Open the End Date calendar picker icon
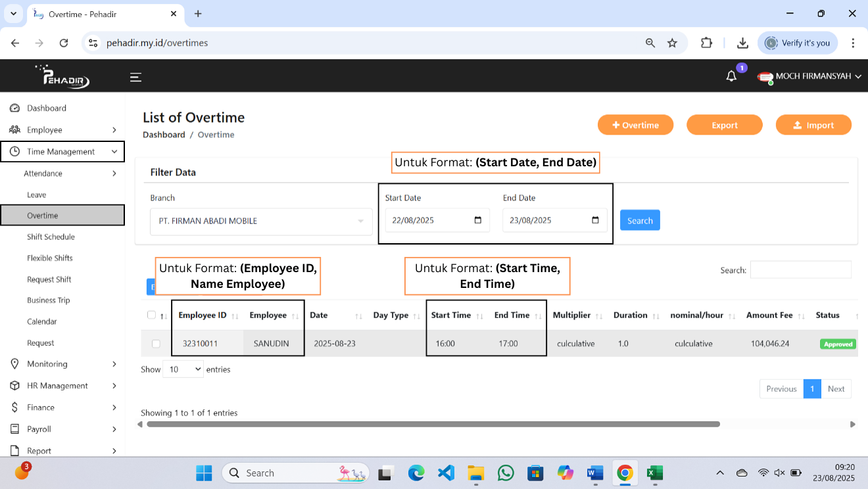868x489 pixels. [x=595, y=220]
